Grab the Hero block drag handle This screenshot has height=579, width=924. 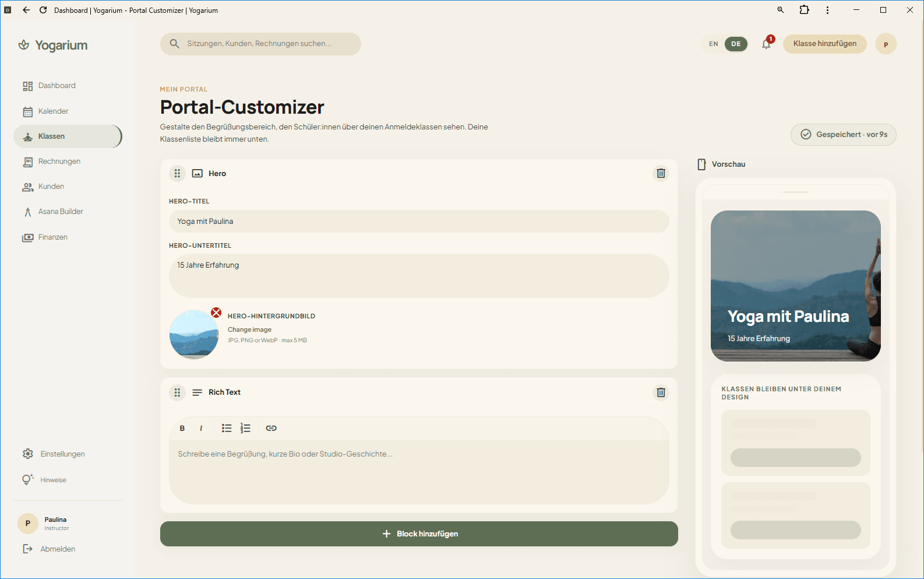[x=177, y=173]
